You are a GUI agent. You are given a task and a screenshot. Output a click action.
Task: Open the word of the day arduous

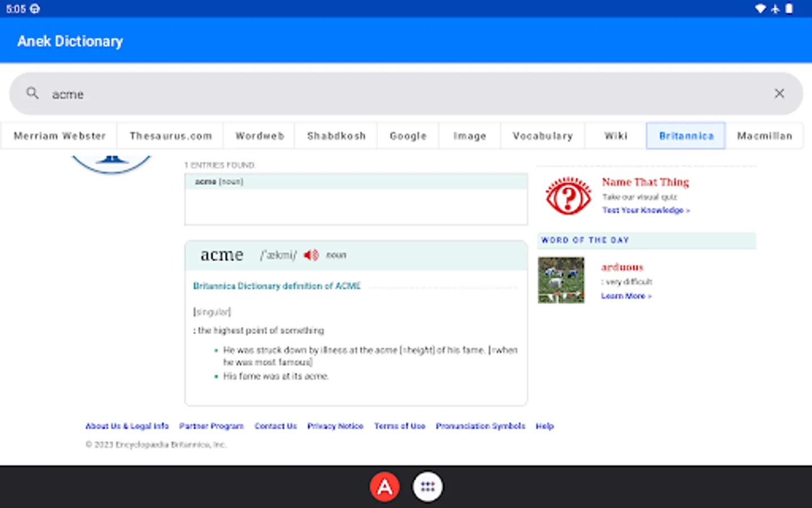pyautogui.click(x=622, y=267)
